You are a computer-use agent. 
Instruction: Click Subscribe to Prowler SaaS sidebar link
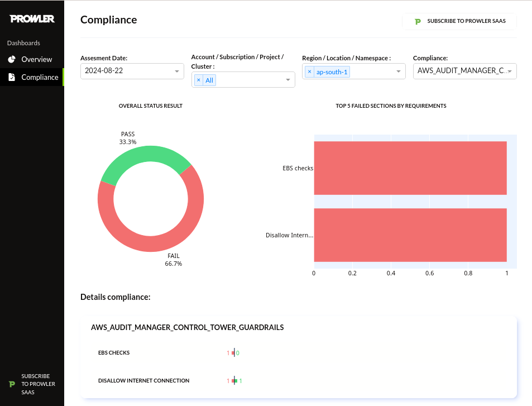(x=32, y=384)
